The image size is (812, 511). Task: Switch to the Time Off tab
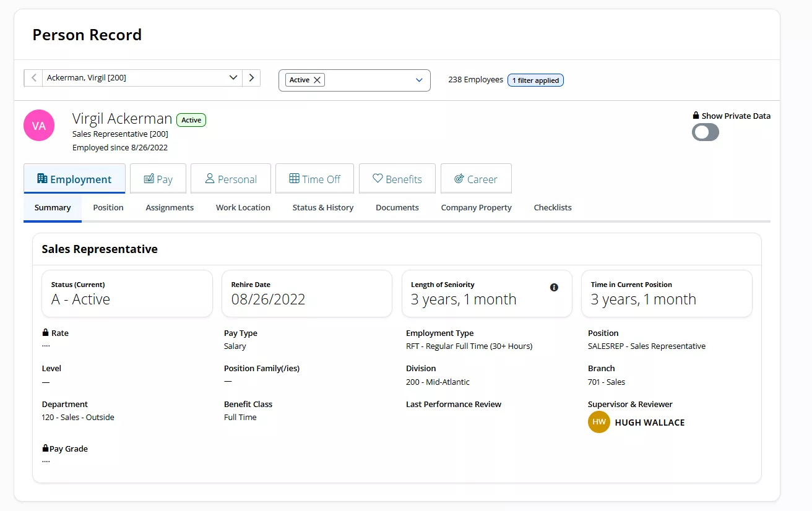tap(314, 179)
